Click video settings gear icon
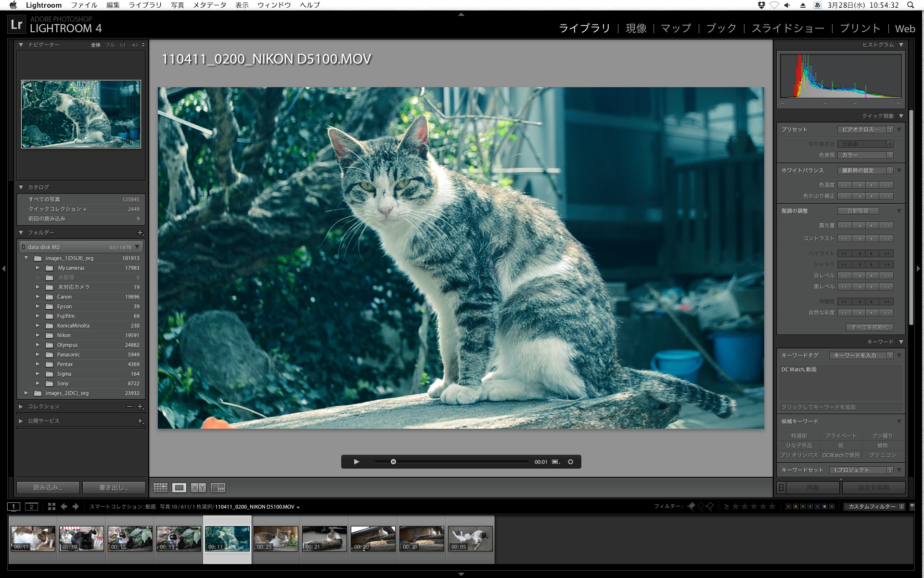Screen dimensions: 924x578 click(570, 461)
